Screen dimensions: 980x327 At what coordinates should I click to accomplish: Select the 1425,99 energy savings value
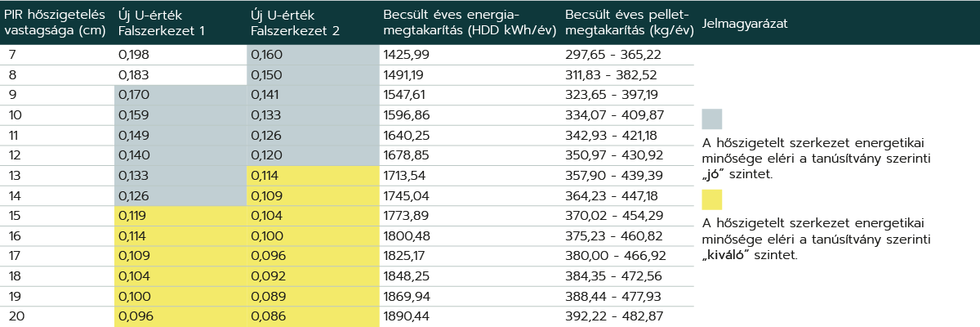pyautogui.click(x=406, y=54)
